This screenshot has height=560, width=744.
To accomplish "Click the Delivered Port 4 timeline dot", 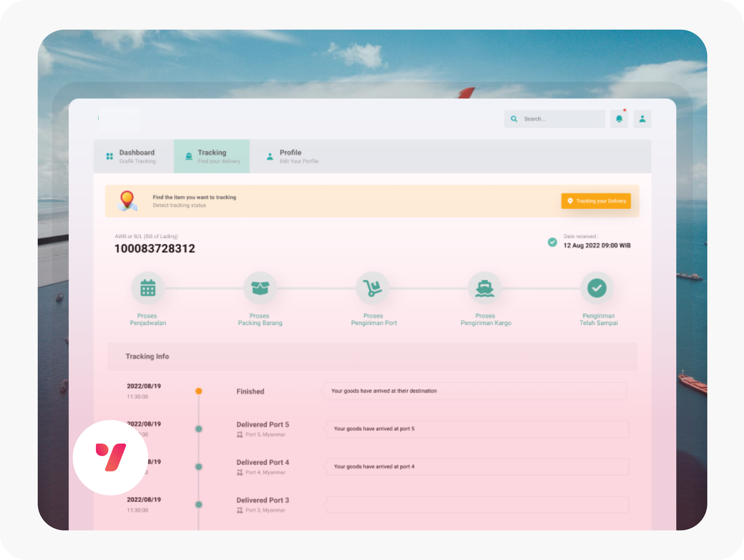I will pyautogui.click(x=199, y=467).
